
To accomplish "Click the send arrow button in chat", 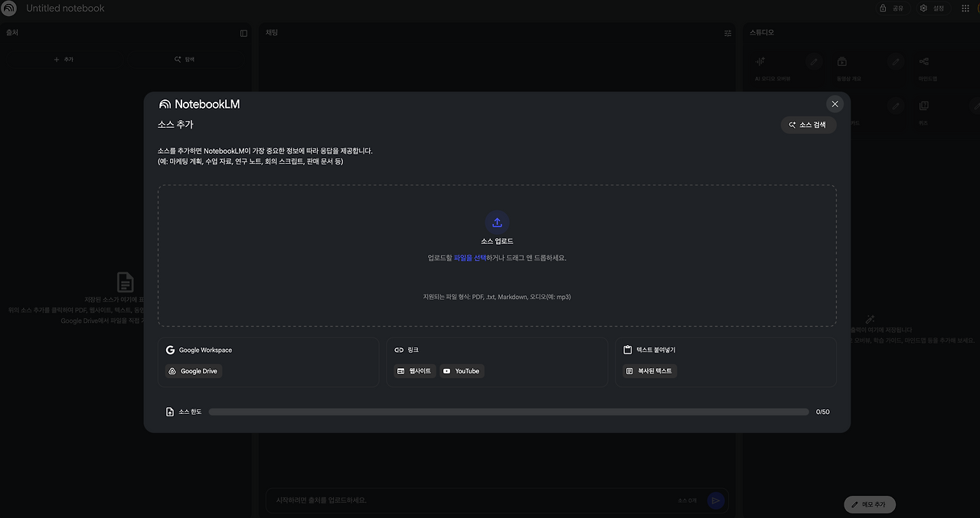I will tap(716, 500).
